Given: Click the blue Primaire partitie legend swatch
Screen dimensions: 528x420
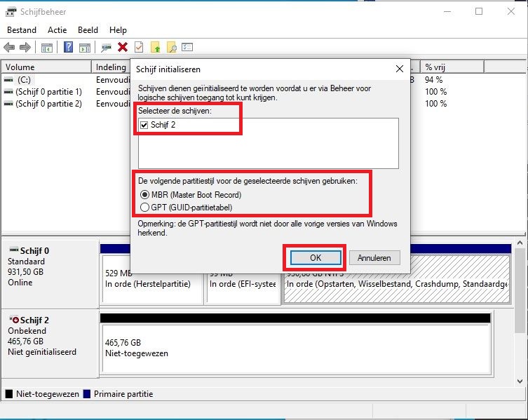Looking at the screenshot, I should (x=87, y=394).
